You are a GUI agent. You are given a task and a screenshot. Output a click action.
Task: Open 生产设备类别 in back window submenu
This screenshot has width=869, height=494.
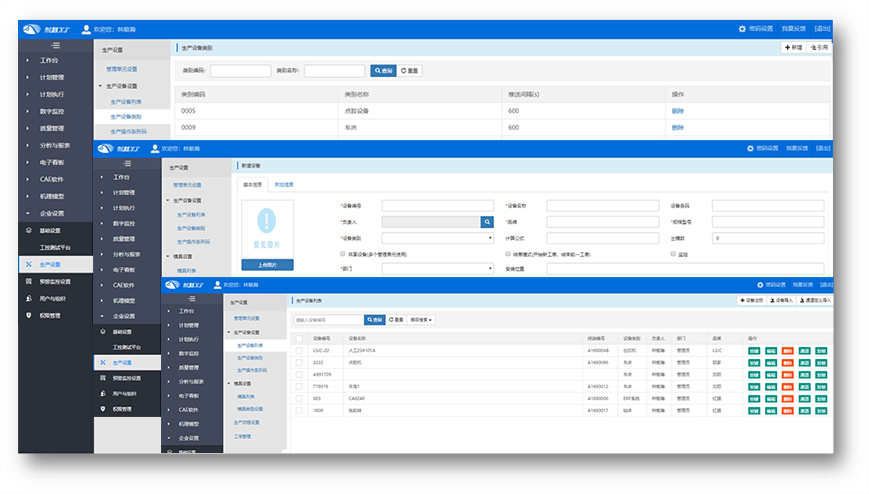point(125,116)
